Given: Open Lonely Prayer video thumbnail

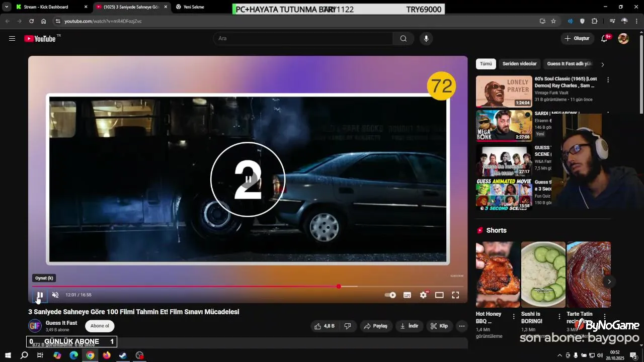Looking at the screenshot, I should point(504,92).
